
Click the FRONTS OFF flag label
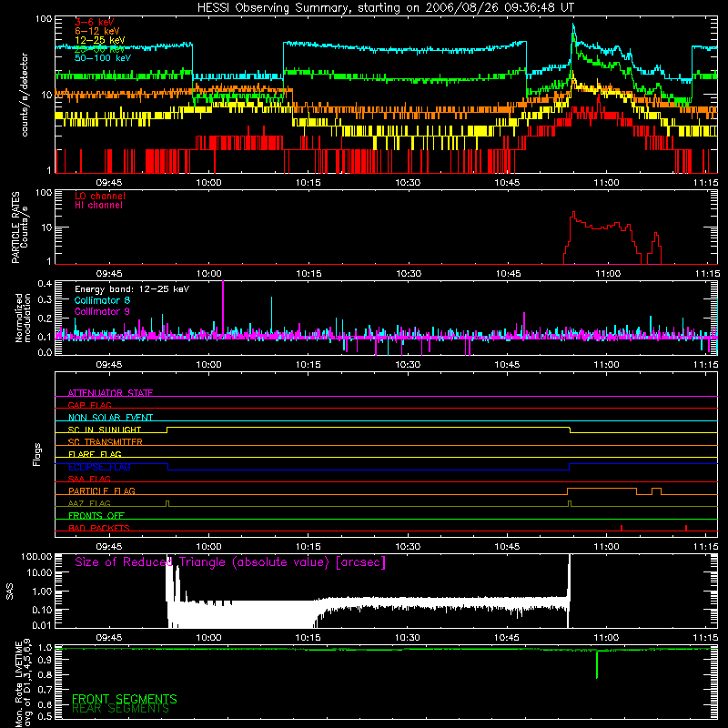coord(96,515)
